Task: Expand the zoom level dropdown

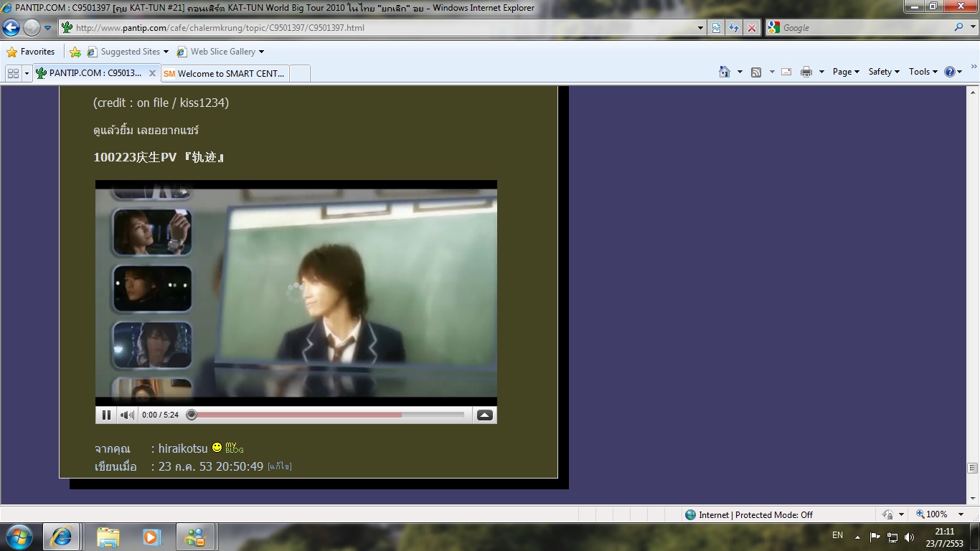Action: pyautogui.click(x=961, y=514)
